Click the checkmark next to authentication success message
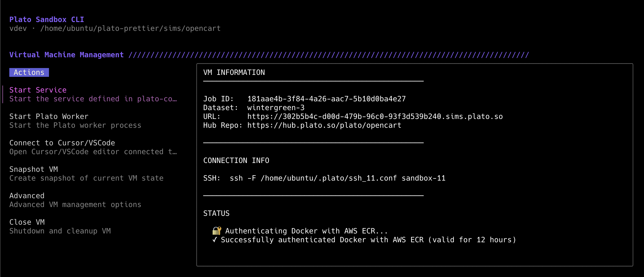 215,240
